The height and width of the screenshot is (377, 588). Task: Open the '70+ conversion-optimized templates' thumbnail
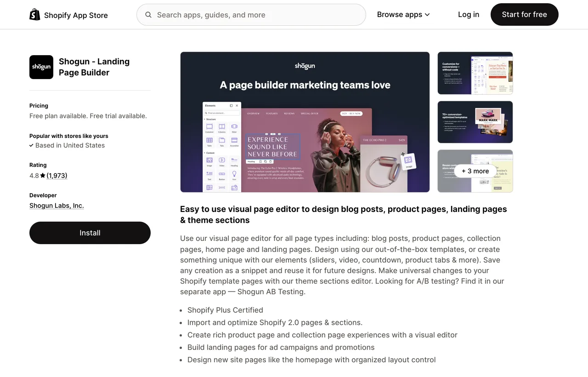pyautogui.click(x=475, y=122)
